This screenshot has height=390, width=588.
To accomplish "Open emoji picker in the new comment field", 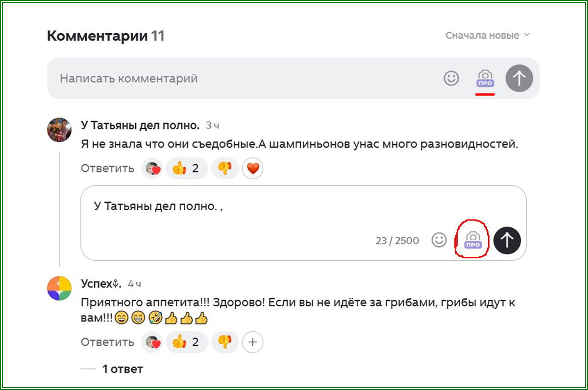I will (x=452, y=78).
